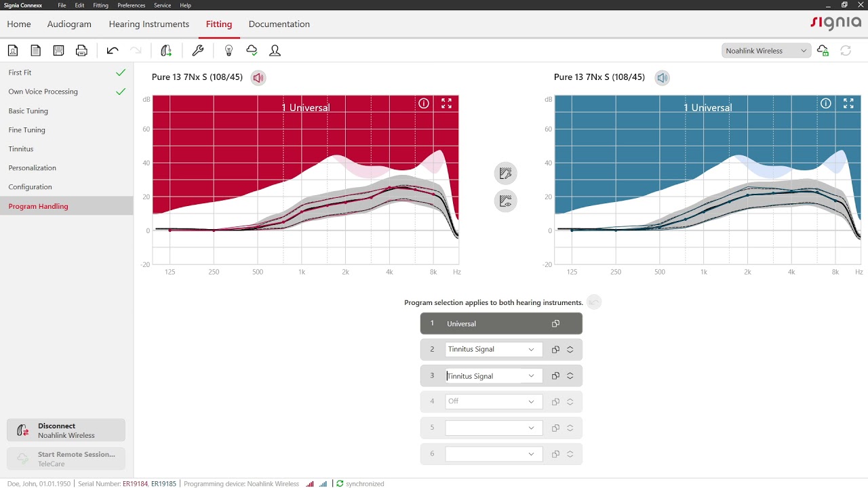Viewport: 868px width, 488px height.
Task: Redo action with greyed toolbar arrow
Action: pyautogui.click(x=136, y=50)
